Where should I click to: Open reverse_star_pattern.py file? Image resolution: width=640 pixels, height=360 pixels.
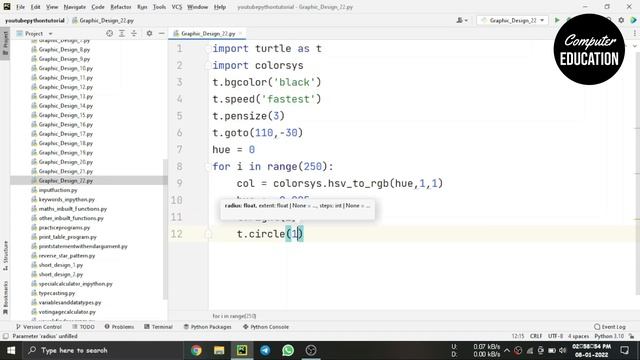(x=67, y=256)
